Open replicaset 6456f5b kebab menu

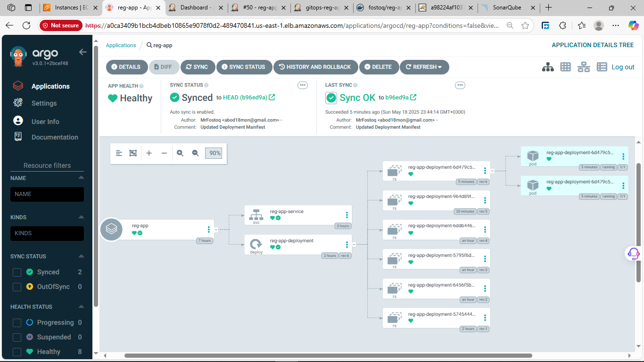485,288
